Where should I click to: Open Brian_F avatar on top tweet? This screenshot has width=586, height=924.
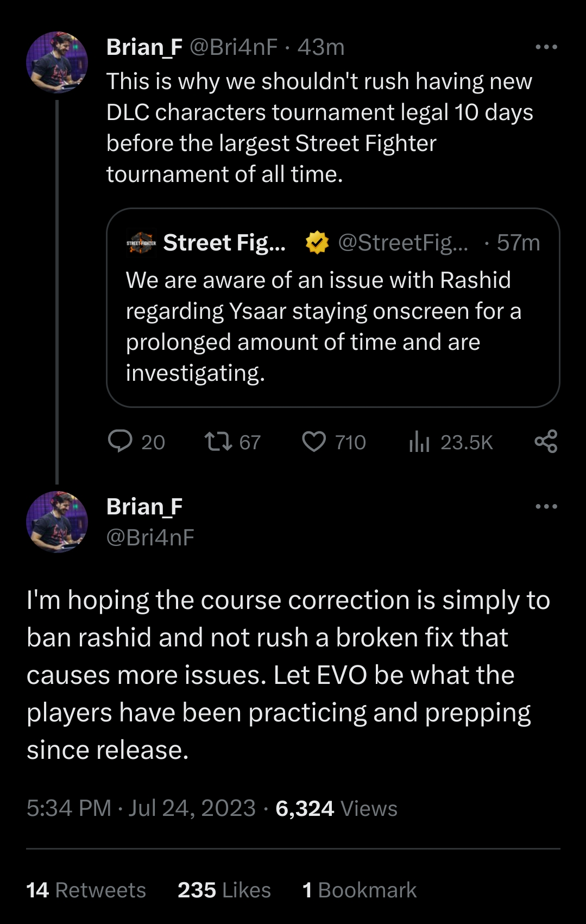57,62
